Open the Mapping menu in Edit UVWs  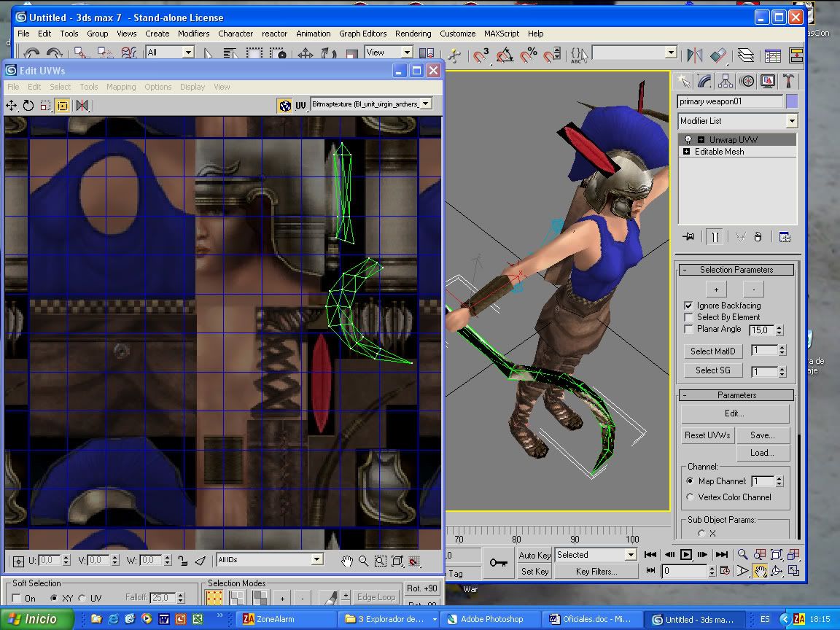121,87
